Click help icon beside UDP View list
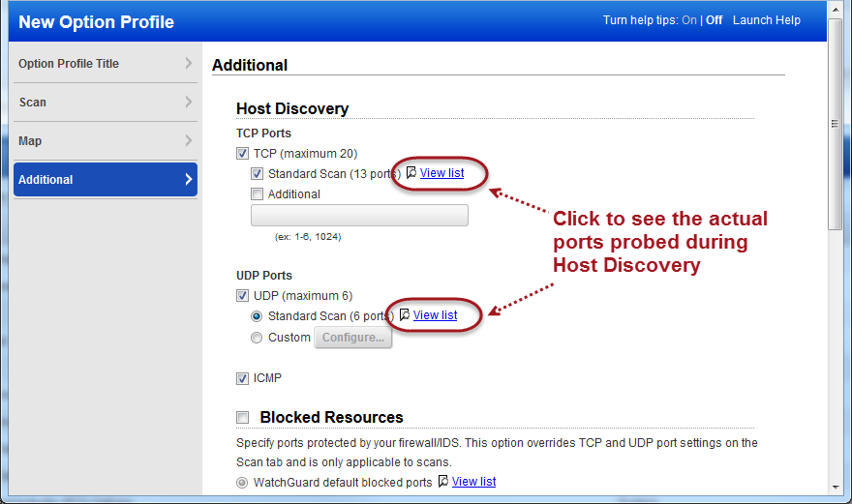Viewport: 852px width, 504px height. click(405, 315)
